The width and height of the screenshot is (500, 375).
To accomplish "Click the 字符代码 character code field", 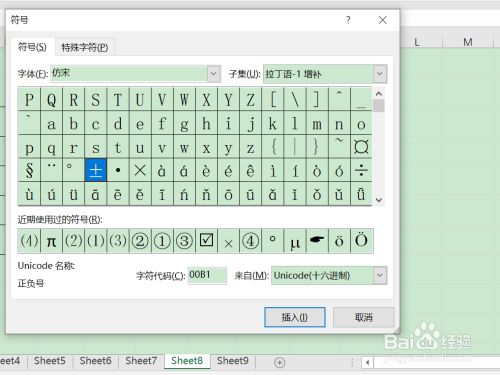I will click(x=207, y=275).
